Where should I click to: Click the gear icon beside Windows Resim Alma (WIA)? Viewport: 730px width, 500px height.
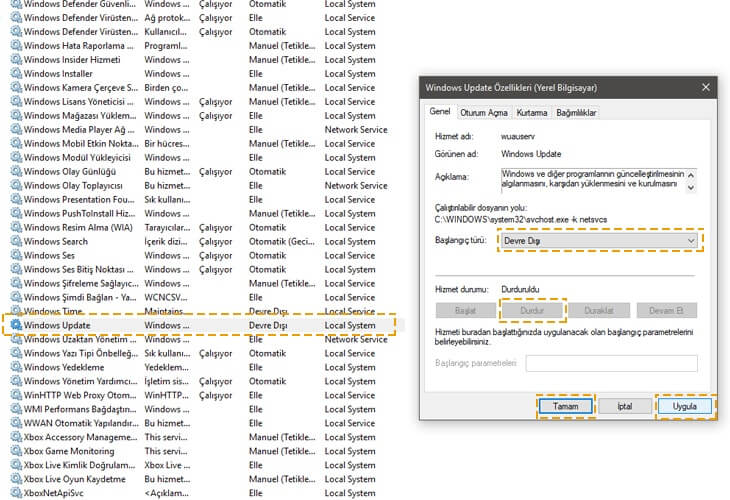click(x=16, y=227)
